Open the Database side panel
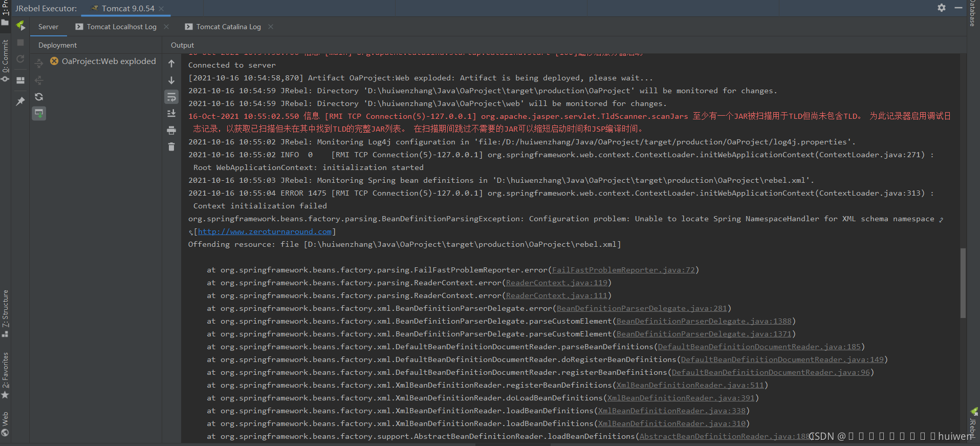The width and height of the screenshot is (980, 446). coord(972,13)
